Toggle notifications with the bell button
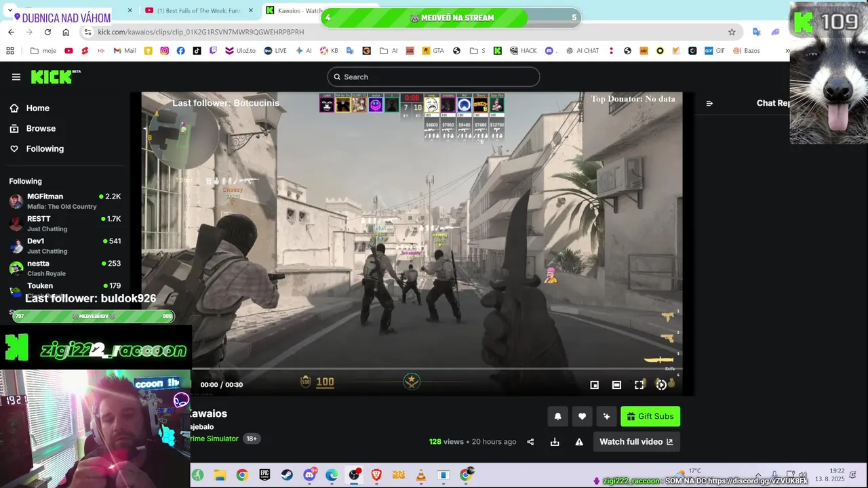The width and height of the screenshot is (868, 488). tap(558, 416)
